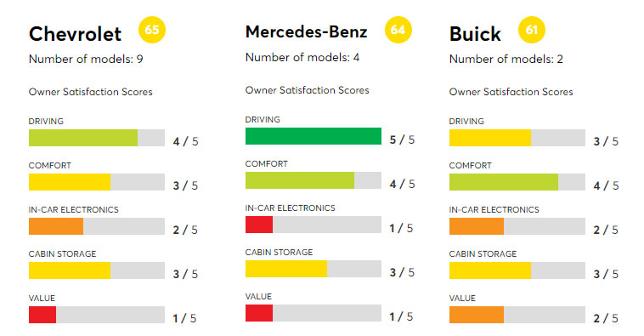Screen dimensions: 644x336
Task: Click Mercedes-Benz Cabin Storage yellow bar
Action: 286,269
